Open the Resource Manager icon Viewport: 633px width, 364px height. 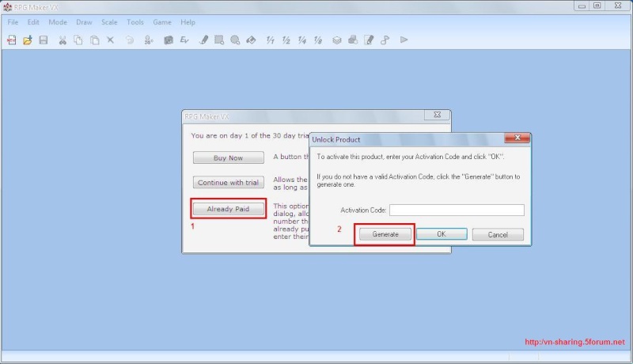(353, 40)
